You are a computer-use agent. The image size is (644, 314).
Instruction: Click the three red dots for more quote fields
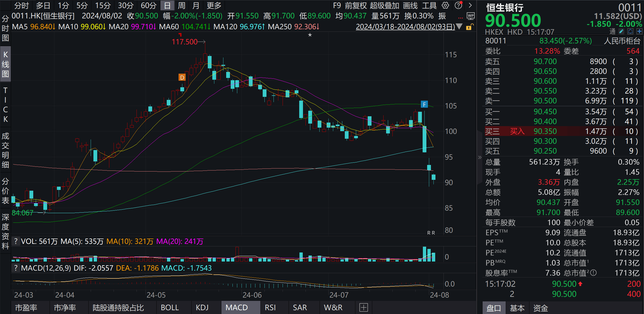point(460,18)
